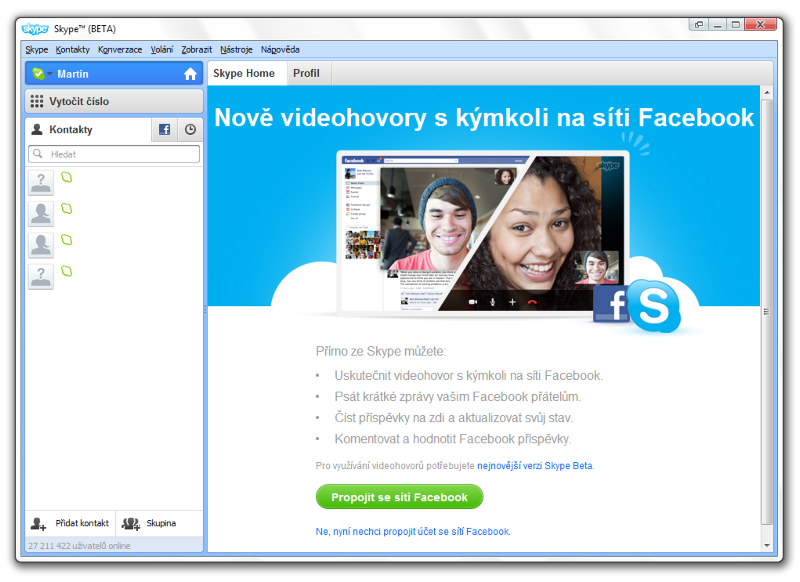Viewport: 800px width, 582px height.
Task: Click the Přímo ze Skype můžete text
Action: click(x=381, y=351)
